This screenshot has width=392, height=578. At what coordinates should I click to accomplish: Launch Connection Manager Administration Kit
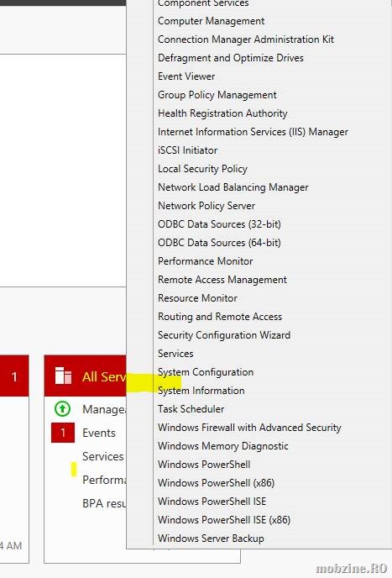tap(246, 39)
